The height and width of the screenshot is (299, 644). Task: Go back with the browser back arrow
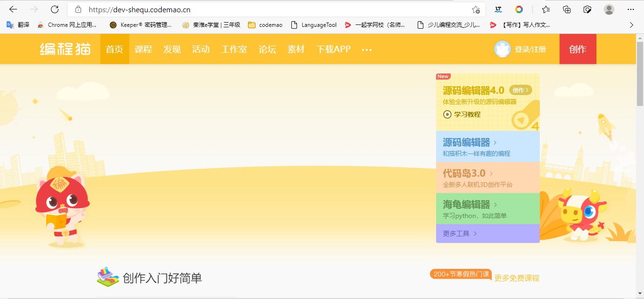pos(13,9)
